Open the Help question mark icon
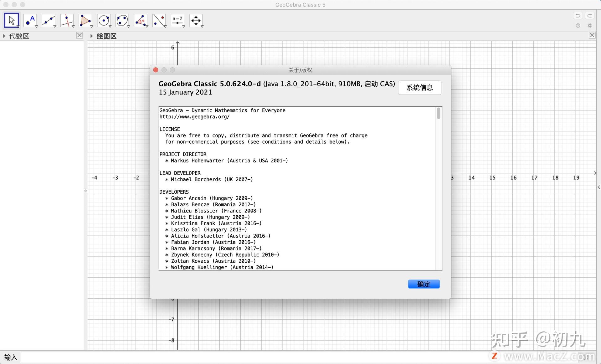 click(x=578, y=26)
